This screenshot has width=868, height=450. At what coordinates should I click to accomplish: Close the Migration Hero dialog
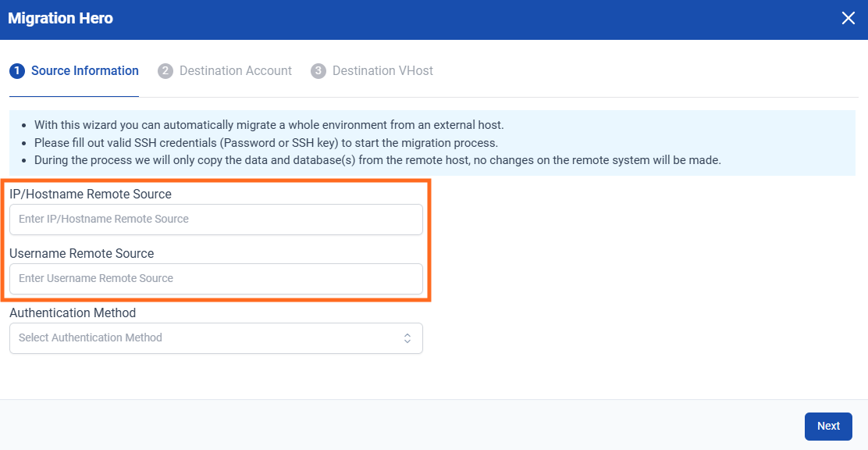(x=848, y=19)
